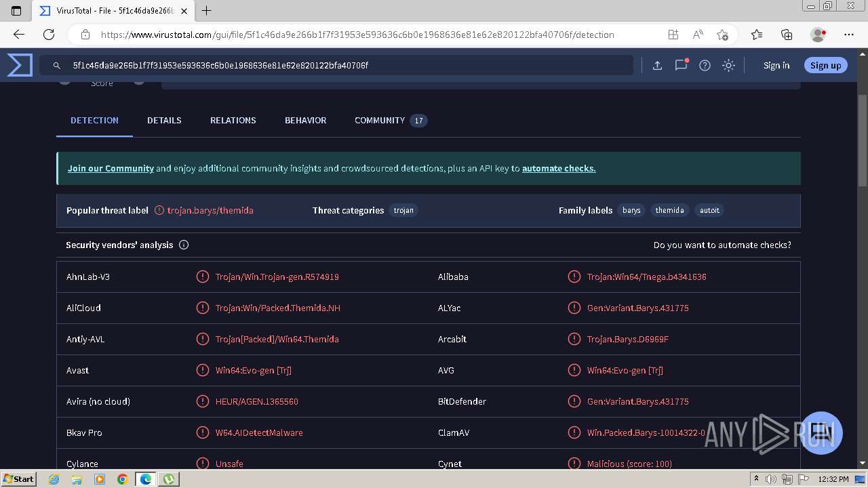Switch to the DETECTION tab
The image size is (868, 488).
94,121
